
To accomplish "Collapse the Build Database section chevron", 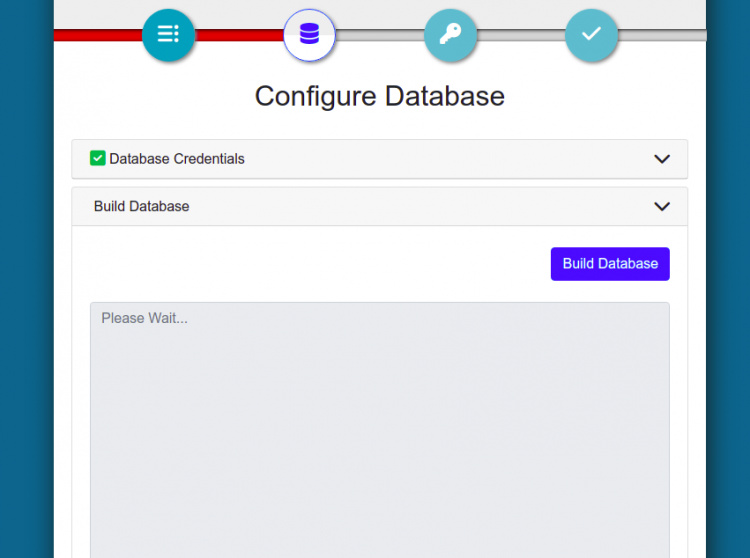I will click(661, 207).
